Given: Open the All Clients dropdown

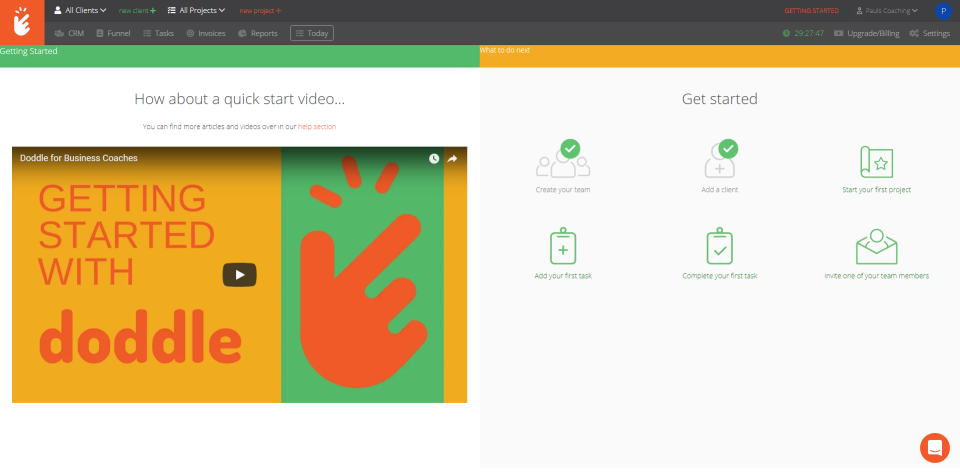Looking at the screenshot, I should click(80, 10).
